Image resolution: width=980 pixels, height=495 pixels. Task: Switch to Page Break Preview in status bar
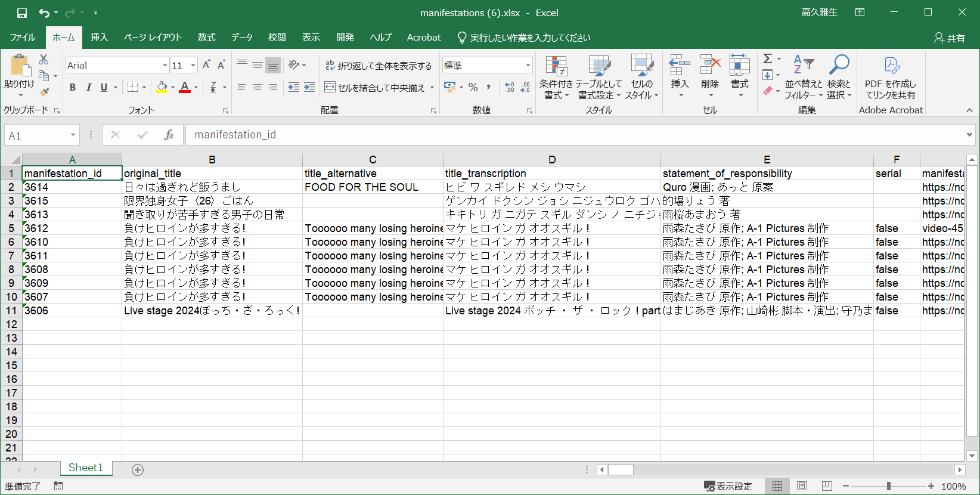click(827, 486)
